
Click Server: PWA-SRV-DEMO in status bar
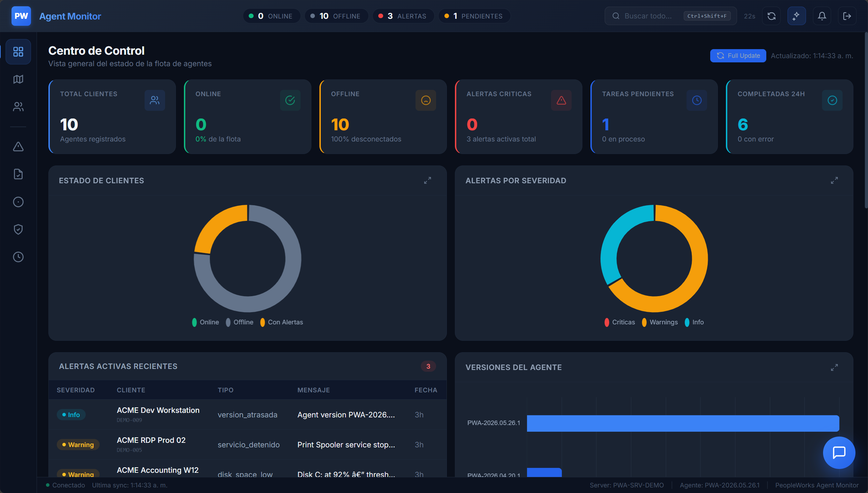tap(626, 485)
